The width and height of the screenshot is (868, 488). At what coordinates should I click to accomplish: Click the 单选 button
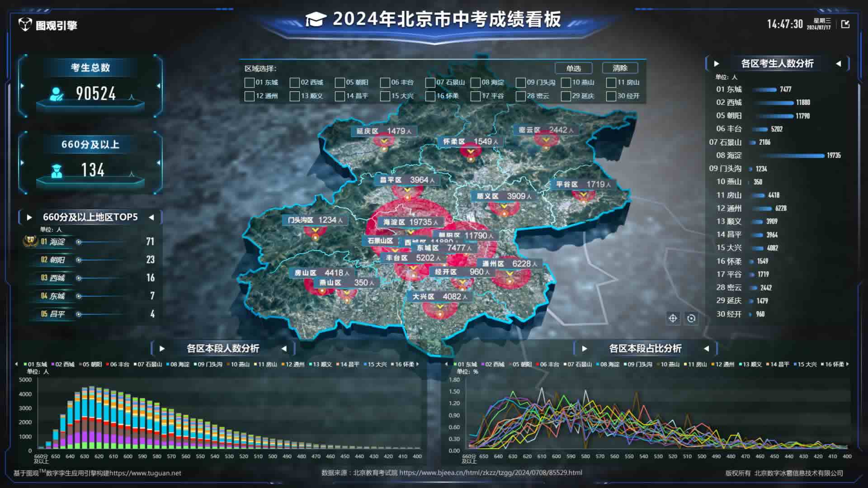pyautogui.click(x=574, y=68)
